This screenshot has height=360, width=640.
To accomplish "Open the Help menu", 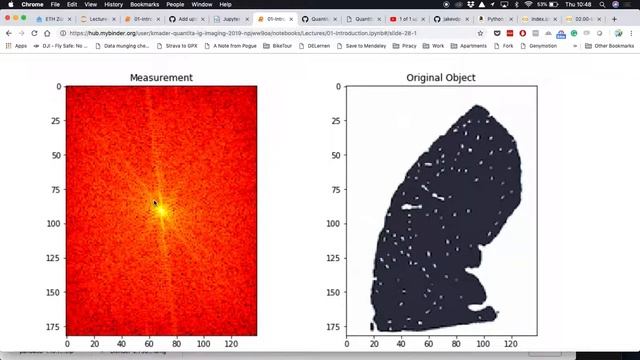I will 225,4.
